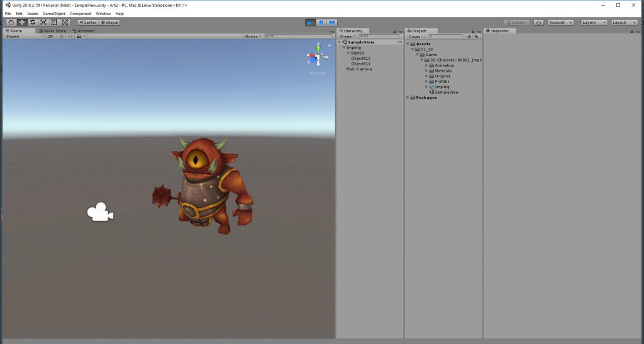
Task: Open the Assets menu
Action: point(33,14)
